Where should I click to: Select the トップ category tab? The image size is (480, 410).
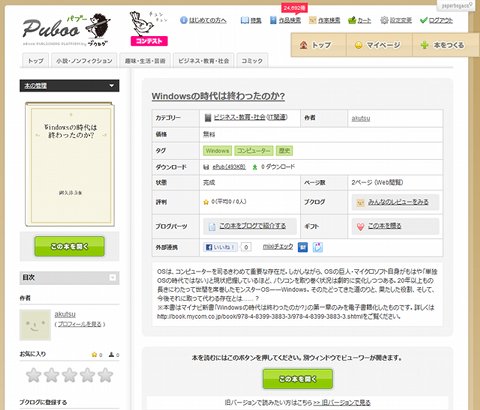point(36,61)
